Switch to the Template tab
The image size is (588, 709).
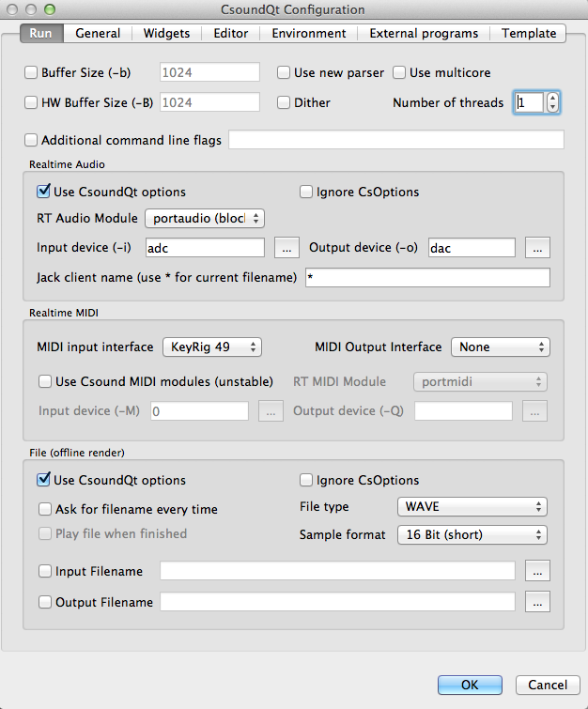528,34
